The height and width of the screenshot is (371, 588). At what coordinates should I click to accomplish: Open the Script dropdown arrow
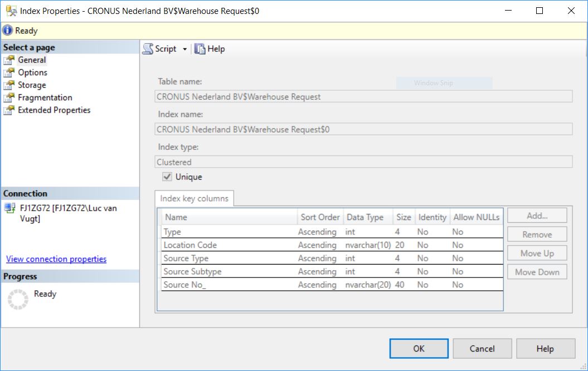pos(185,49)
